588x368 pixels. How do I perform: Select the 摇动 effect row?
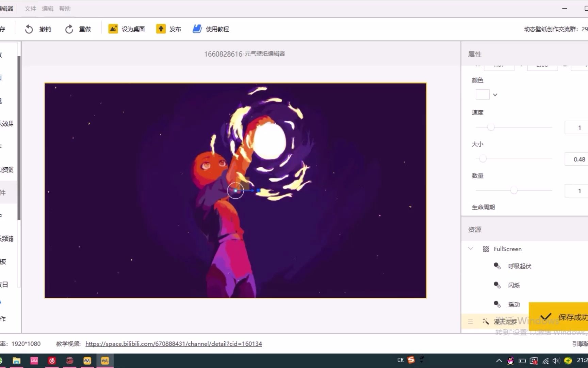pyautogui.click(x=525, y=304)
